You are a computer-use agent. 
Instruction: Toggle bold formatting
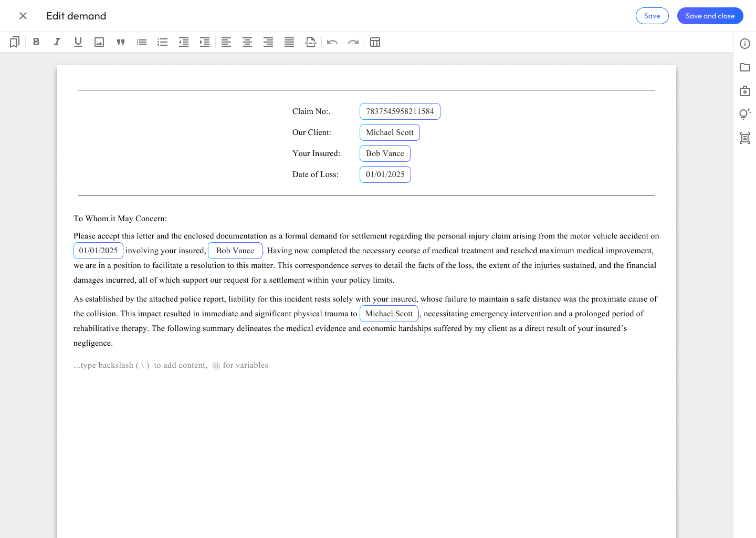pos(36,42)
